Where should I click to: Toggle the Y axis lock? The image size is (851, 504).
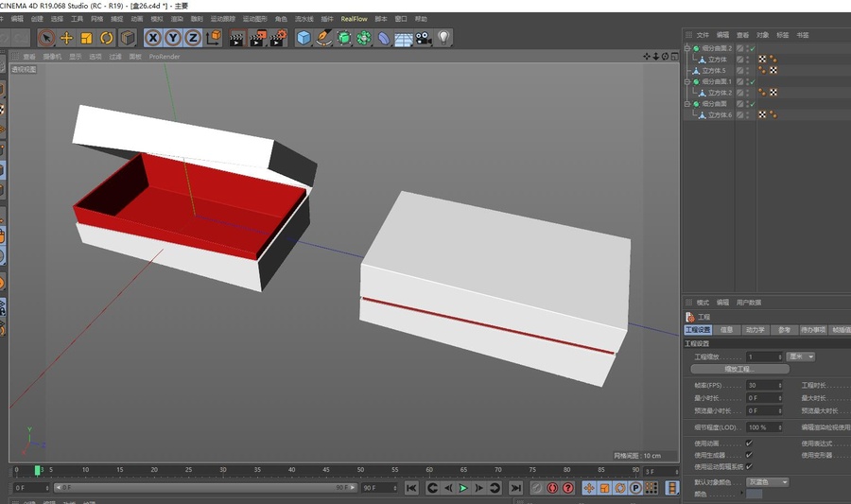point(173,38)
